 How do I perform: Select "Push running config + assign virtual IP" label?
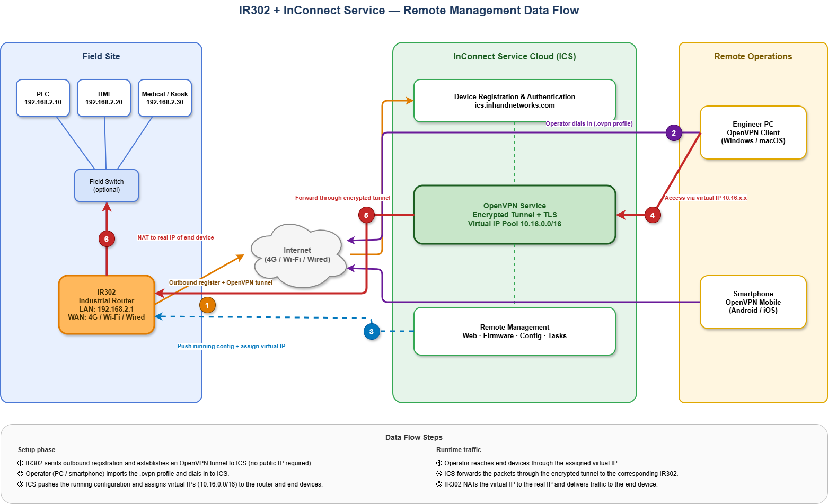click(x=231, y=346)
